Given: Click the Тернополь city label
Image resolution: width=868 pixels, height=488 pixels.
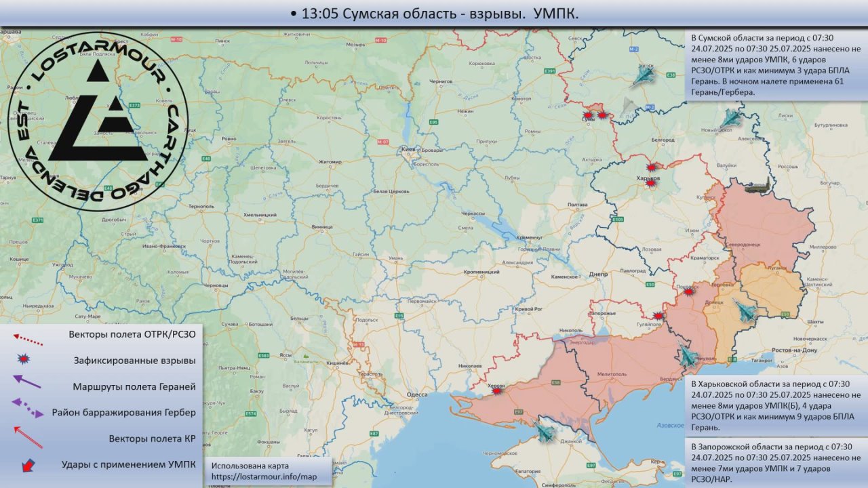Looking at the screenshot, I should tap(201, 205).
